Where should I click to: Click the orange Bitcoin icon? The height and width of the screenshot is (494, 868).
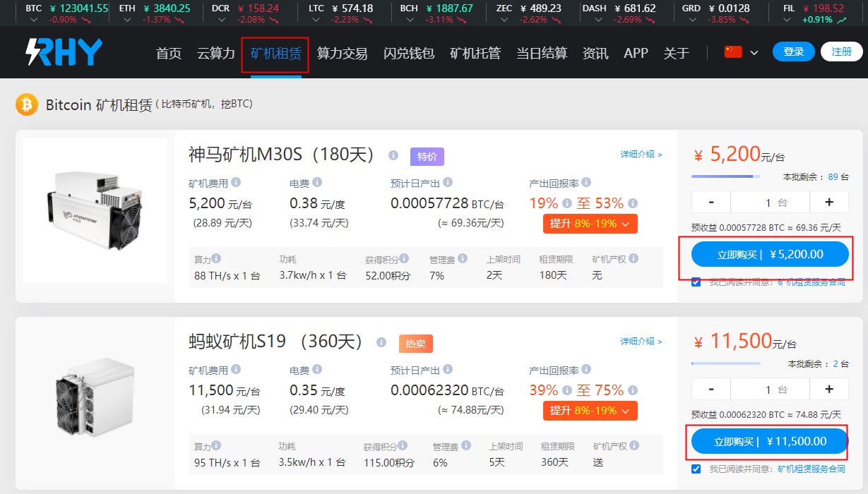click(27, 104)
